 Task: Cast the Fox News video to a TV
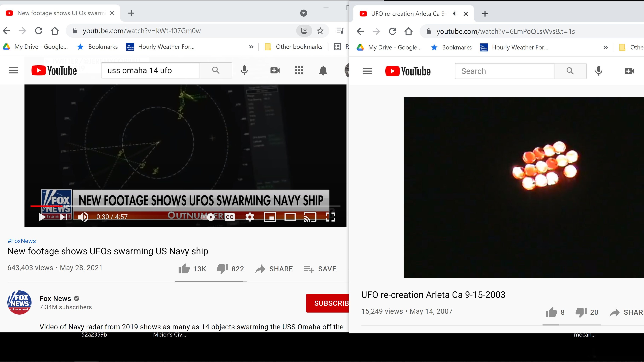coord(310,217)
